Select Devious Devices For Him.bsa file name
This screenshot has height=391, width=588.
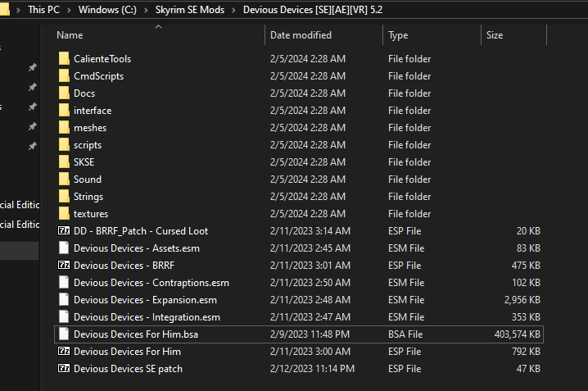tap(136, 334)
